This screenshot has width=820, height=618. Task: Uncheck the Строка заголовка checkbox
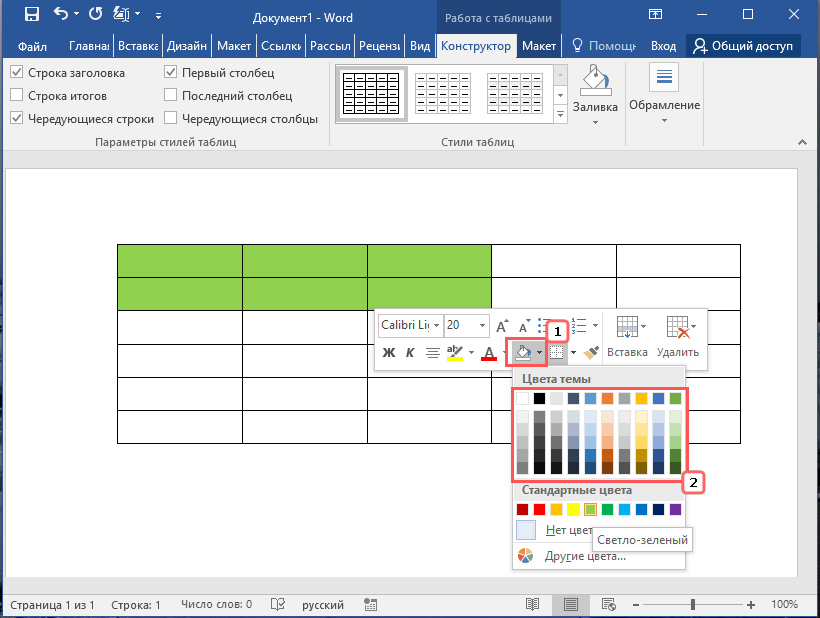17,73
